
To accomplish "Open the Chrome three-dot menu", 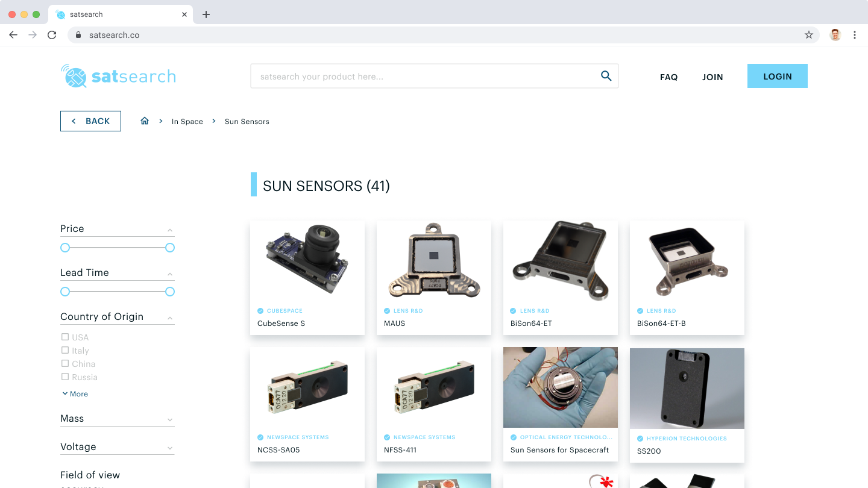I will 855,35.
